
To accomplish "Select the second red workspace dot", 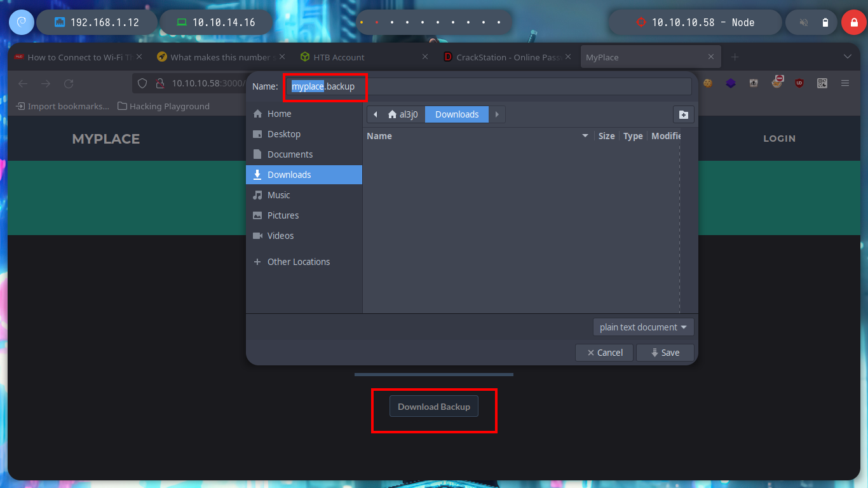I will (x=377, y=22).
